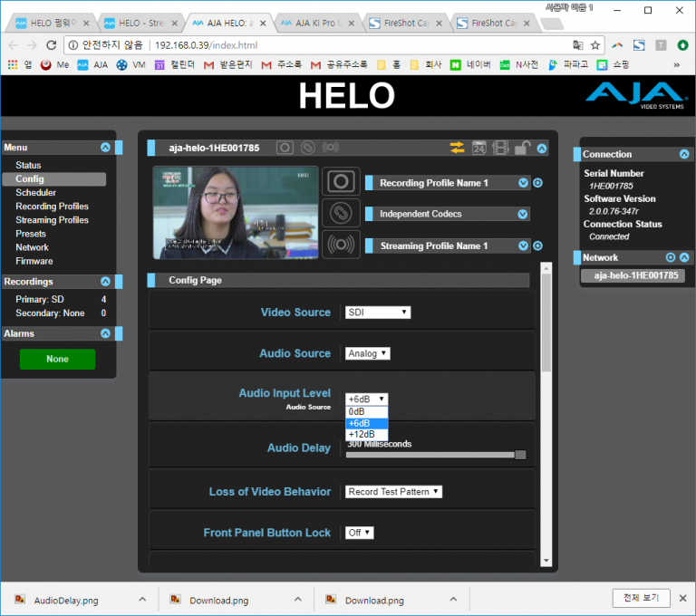Open Firmware in the Menu sidebar
Screen dimensions: 696x616
pyautogui.click(x=34, y=262)
